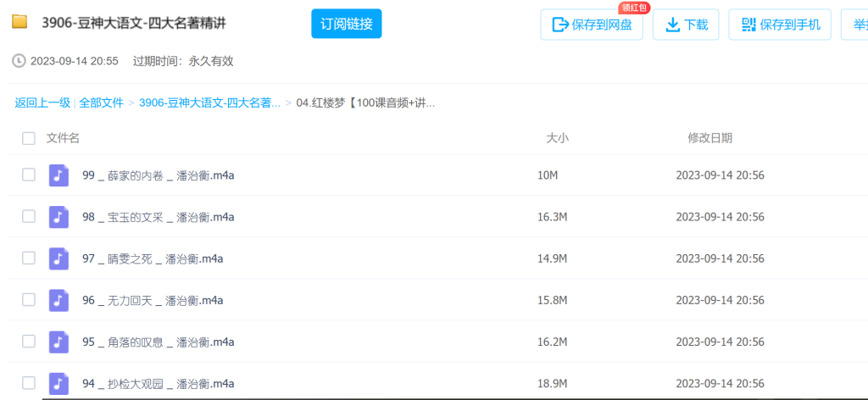Screen dimensions: 868x400
Task: Check the box for 98 宝玉的文采
Action: (x=29, y=216)
